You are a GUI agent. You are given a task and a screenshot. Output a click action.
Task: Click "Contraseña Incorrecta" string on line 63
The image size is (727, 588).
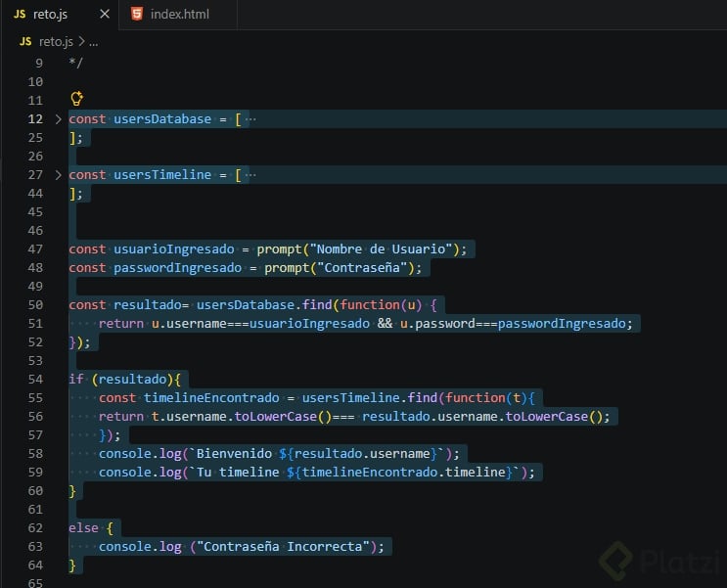[x=284, y=546]
